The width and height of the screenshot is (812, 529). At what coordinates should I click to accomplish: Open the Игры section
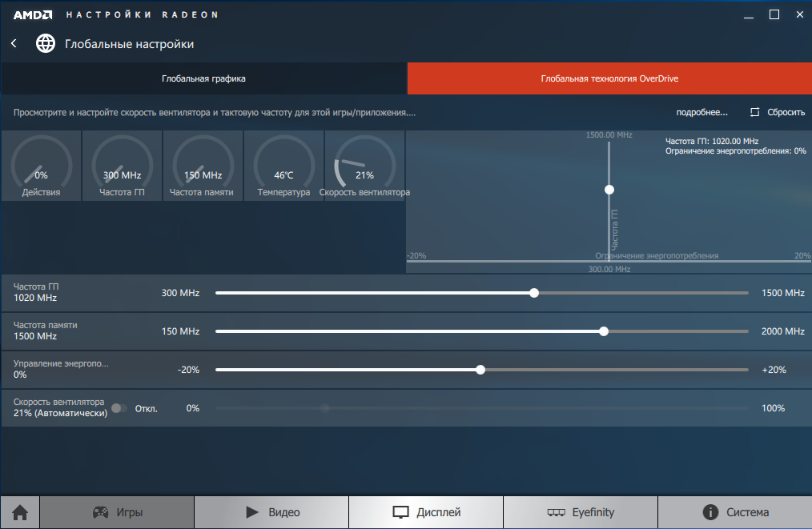coord(117,512)
